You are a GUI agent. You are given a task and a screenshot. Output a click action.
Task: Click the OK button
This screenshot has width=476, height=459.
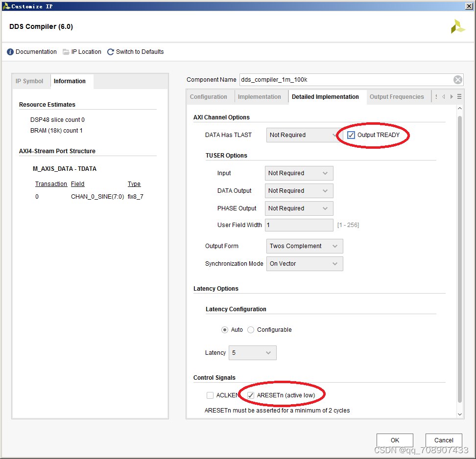point(395,440)
